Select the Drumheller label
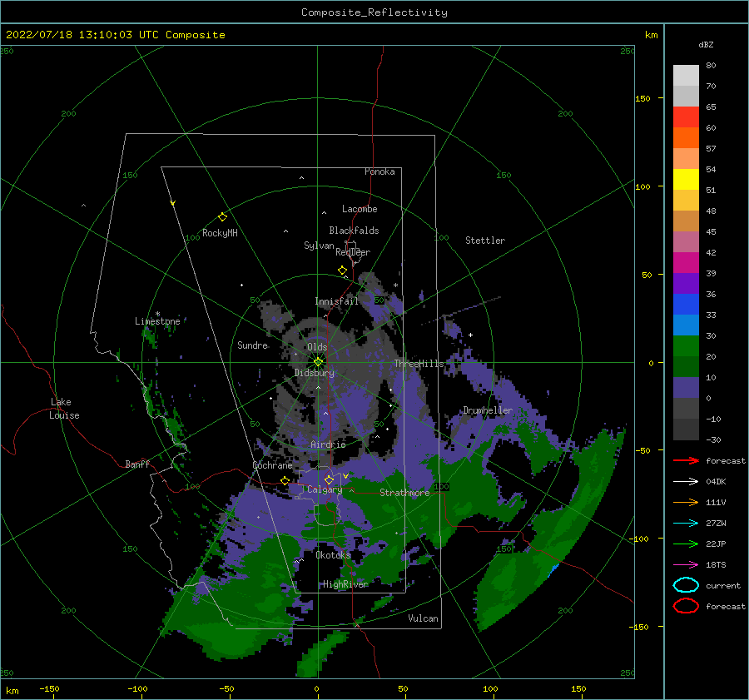 [488, 410]
